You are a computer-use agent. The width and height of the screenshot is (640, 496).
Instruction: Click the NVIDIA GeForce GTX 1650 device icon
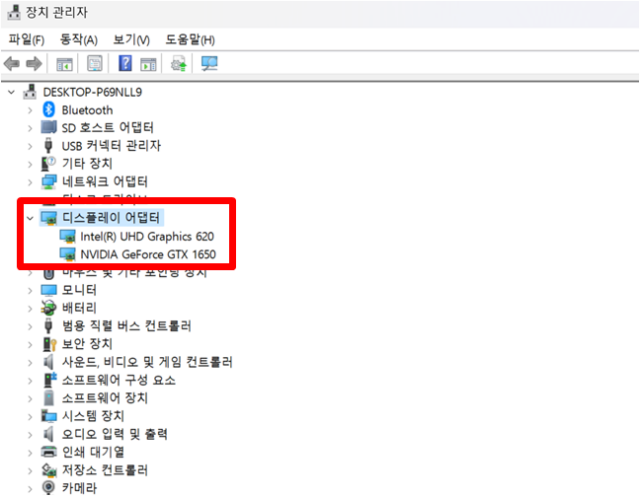[x=67, y=254]
